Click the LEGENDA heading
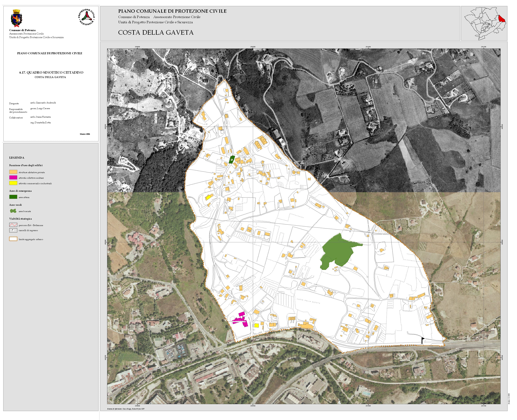 coord(17,158)
